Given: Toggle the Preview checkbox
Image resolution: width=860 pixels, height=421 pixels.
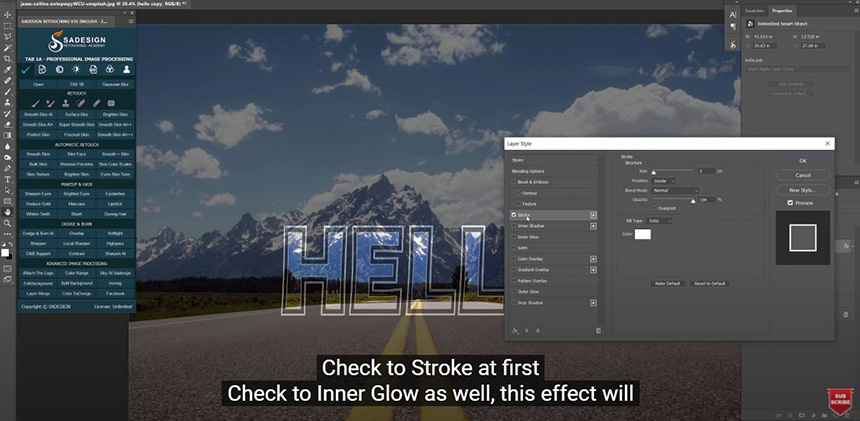Looking at the screenshot, I should 790,203.
